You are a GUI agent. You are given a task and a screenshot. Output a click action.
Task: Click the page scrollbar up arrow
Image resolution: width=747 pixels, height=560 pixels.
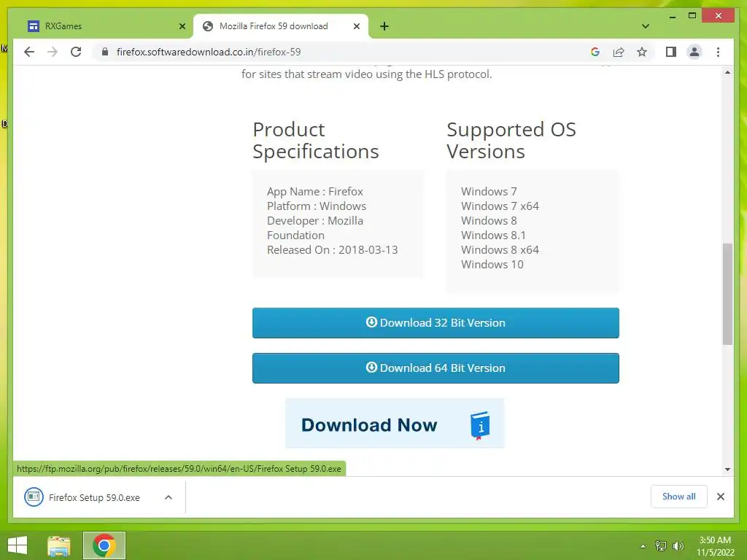(727, 72)
